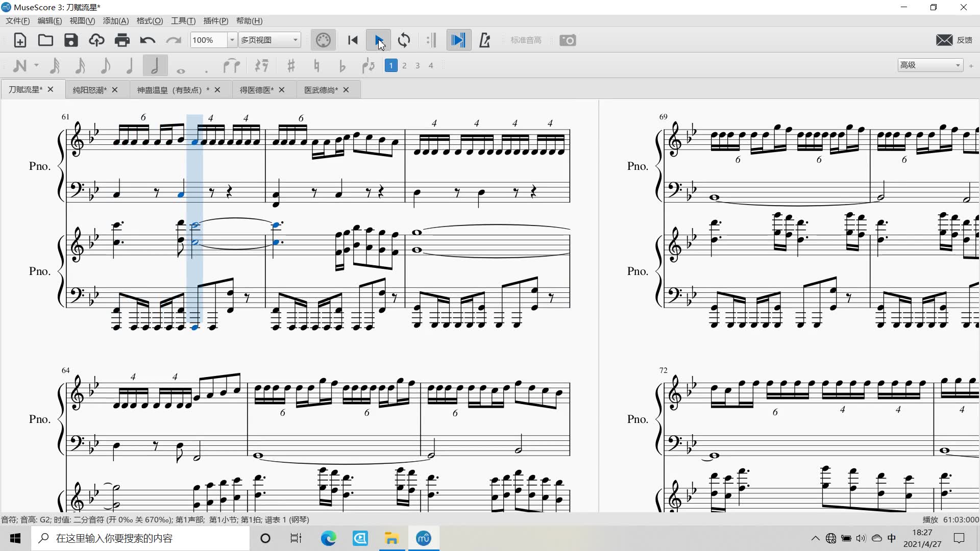This screenshot has height=551, width=980.
Task: Print the score
Action: [122, 40]
